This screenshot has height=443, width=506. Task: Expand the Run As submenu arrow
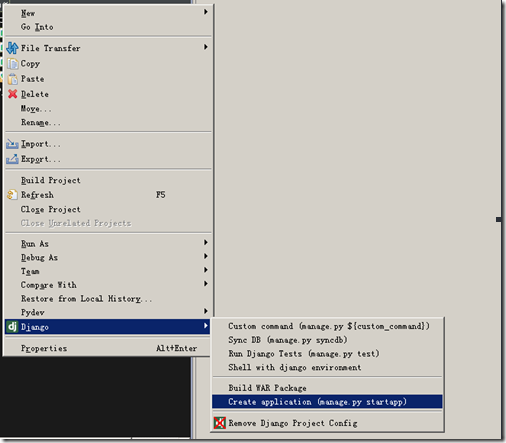click(206, 242)
